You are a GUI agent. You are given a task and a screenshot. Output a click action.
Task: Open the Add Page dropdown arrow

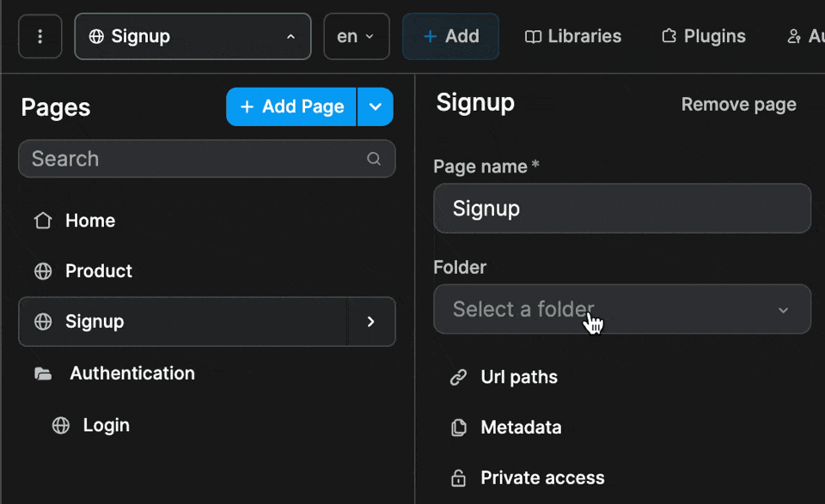coord(376,106)
